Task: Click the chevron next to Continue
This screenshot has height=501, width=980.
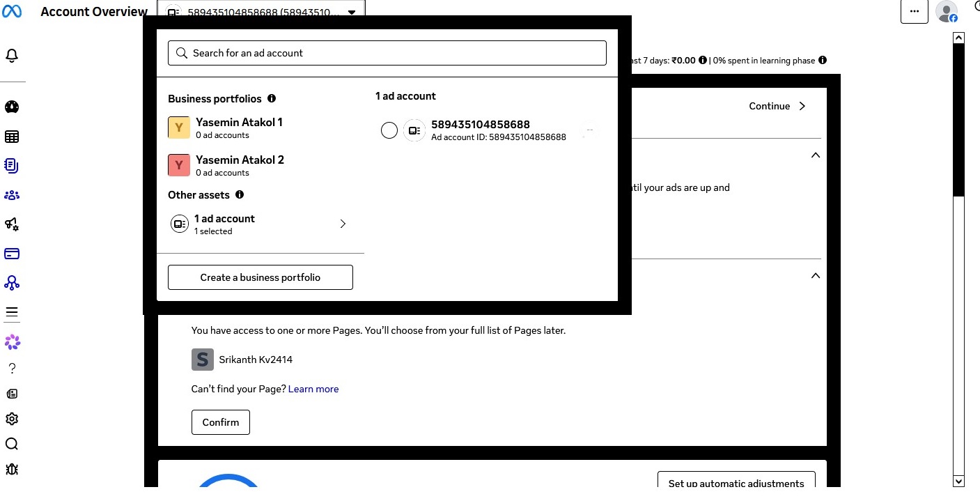Action: pos(802,106)
